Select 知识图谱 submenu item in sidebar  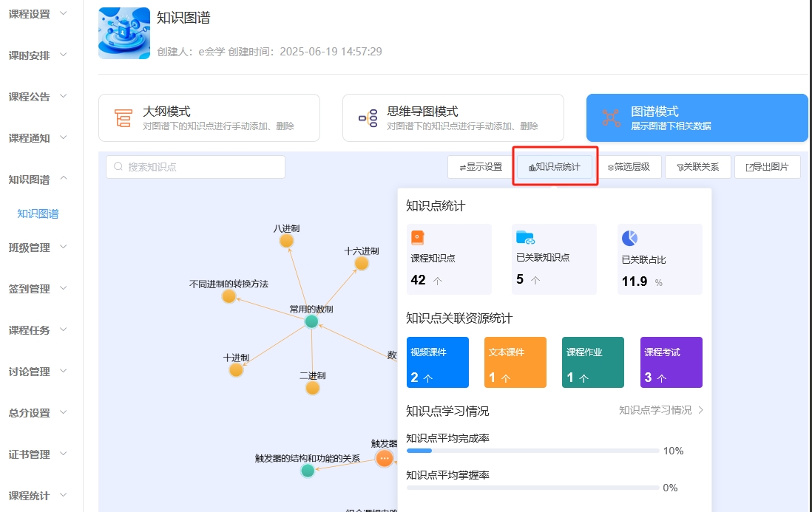tap(38, 214)
